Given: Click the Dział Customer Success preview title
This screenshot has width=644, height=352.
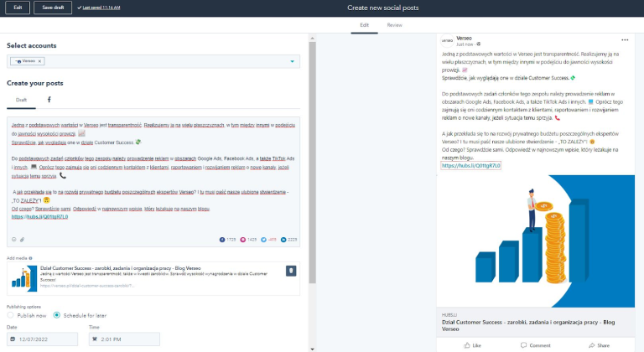Looking at the screenshot, I should [121, 268].
